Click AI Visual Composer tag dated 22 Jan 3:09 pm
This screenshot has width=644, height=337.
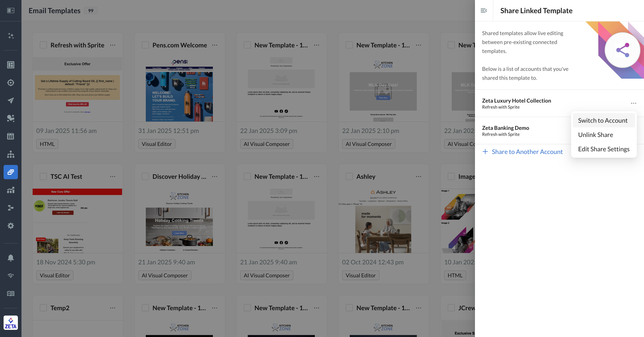coord(267,144)
